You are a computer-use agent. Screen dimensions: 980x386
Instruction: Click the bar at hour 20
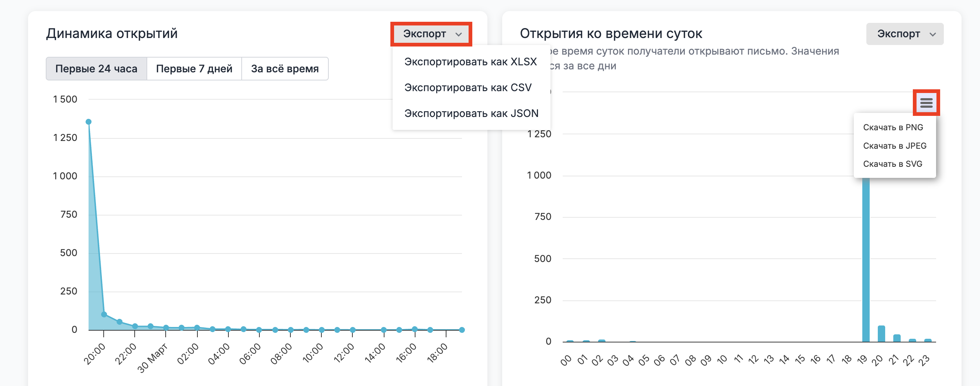click(x=881, y=334)
